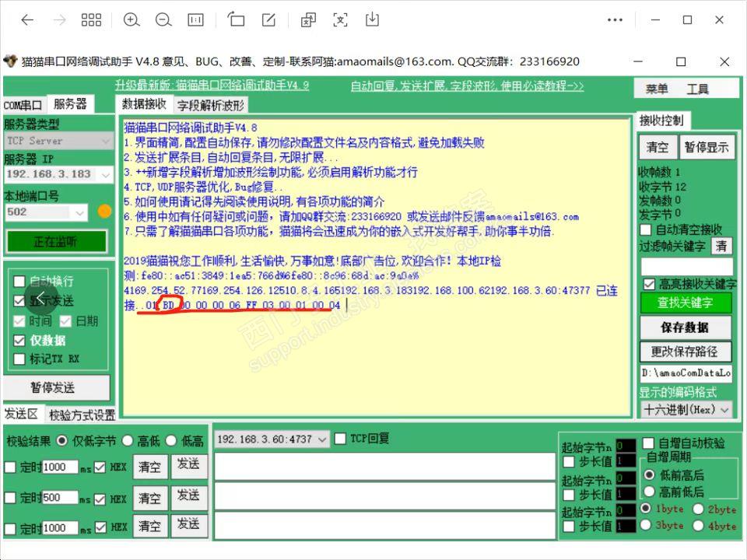Screen dimensions: 747x560
Task: Switch to the COM串口 tab
Action: (23, 105)
